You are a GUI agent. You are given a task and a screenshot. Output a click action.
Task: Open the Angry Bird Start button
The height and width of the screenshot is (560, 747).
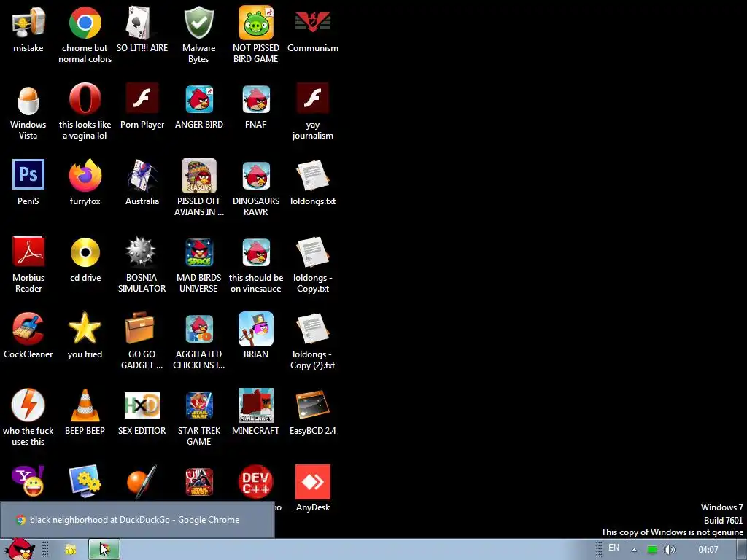pyautogui.click(x=19, y=549)
